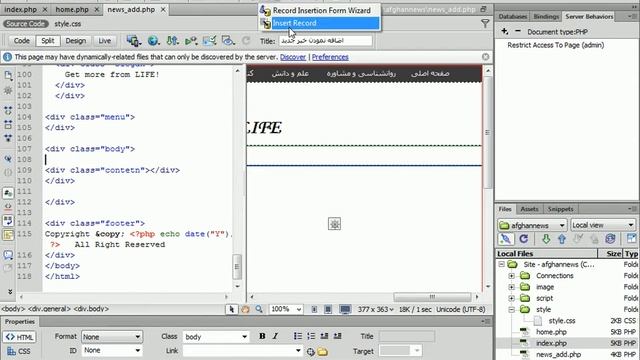The width and height of the screenshot is (640, 360).
Task: Open Visual Aids eye icon
Action: (x=228, y=40)
